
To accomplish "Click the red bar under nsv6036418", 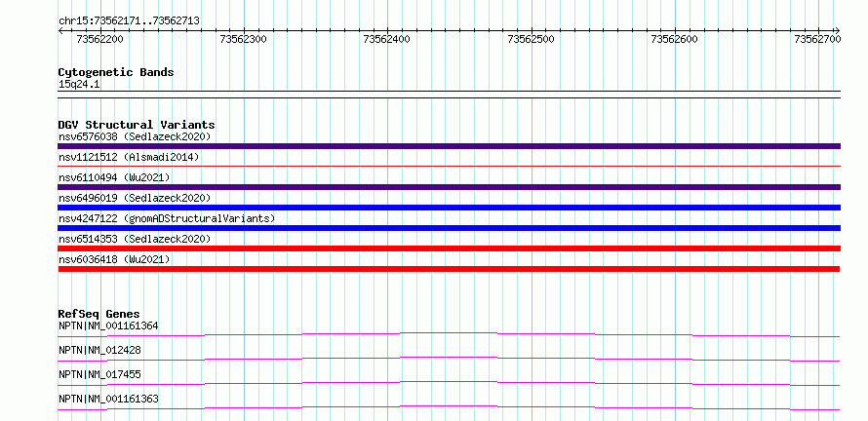I will pos(449,269).
